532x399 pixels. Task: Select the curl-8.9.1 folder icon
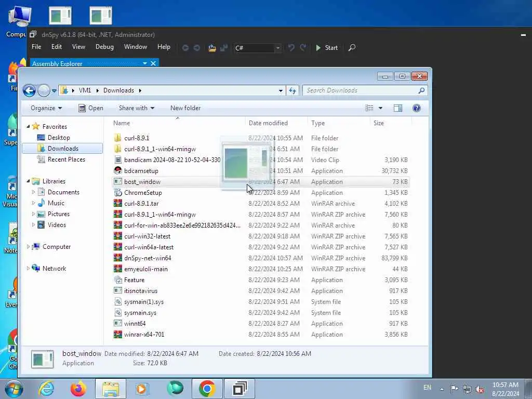pyautogui.click(x=118, y=138)
